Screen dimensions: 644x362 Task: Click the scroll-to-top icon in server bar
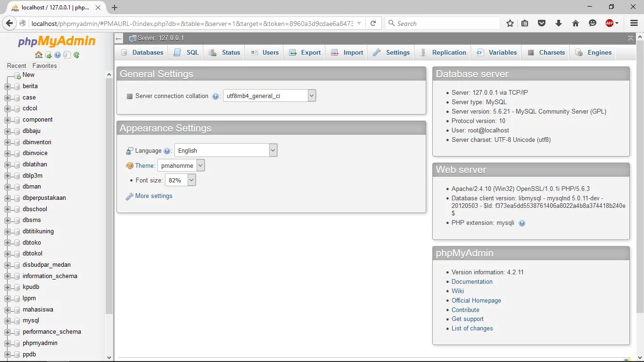(630, 38)
